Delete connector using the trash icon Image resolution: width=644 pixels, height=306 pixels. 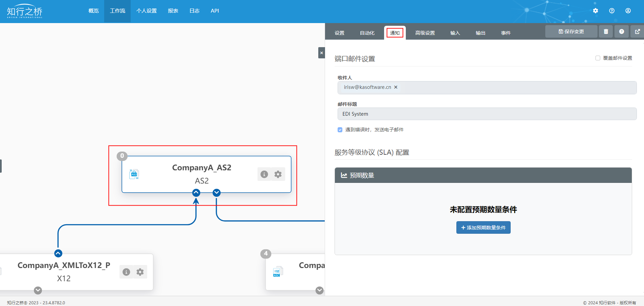tap(606, 32)
